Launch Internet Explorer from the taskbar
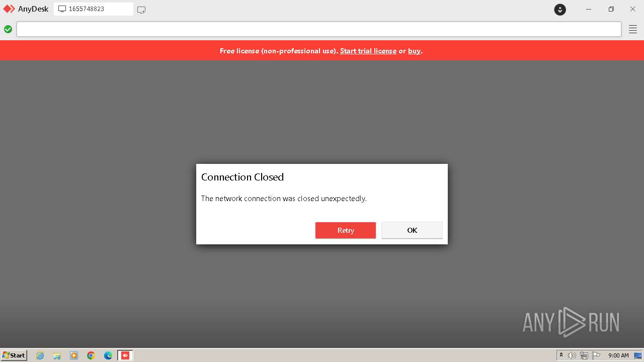Viewport: 644px width, 362px height. coord(40,355)
